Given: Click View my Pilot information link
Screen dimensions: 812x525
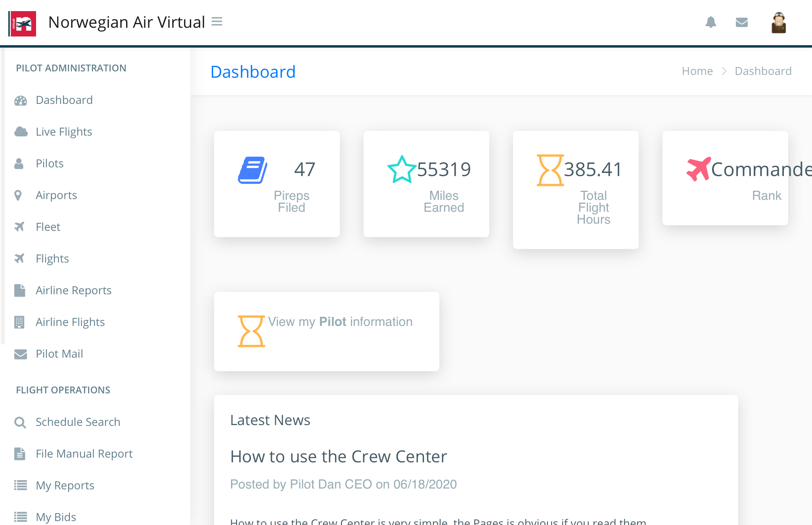Looking at the screenshot, I should [340, 322].
